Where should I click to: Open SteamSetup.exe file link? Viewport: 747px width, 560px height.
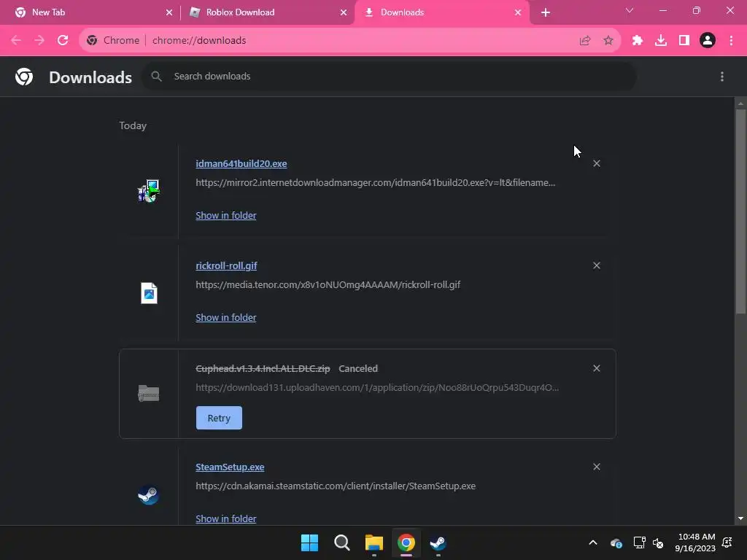coord(230,467)
